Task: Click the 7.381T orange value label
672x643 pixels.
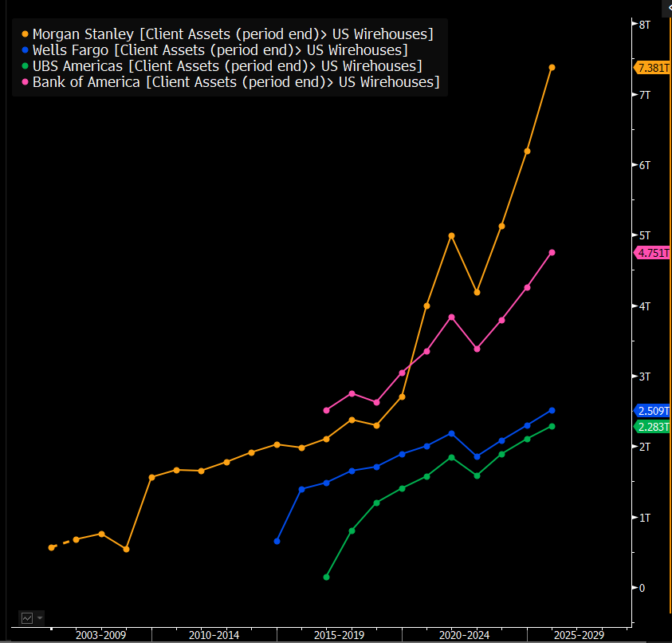Action: click(x=652, y=68)
